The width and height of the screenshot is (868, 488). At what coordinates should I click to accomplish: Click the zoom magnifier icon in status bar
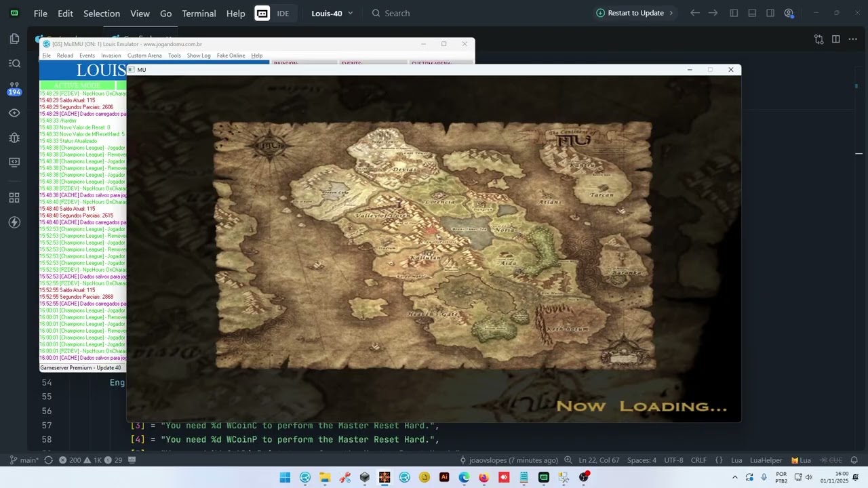click(568, 460)
